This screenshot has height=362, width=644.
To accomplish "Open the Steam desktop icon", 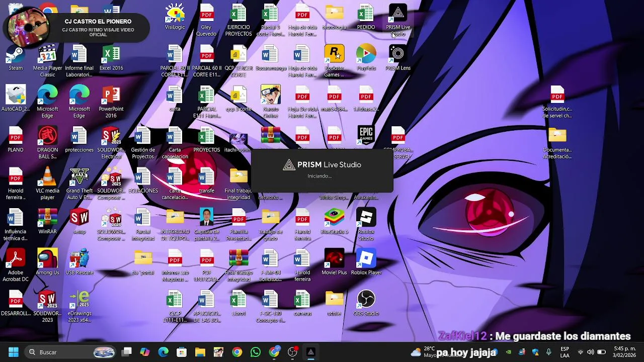I will [16, 57].
